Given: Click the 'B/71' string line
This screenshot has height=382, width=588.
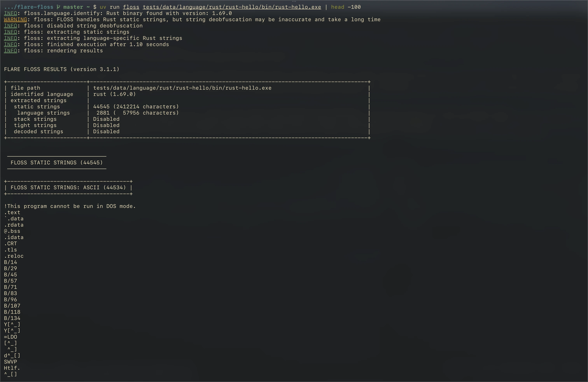Looking at the screenshot, I should pyautogui.click(x=10, y=287).
